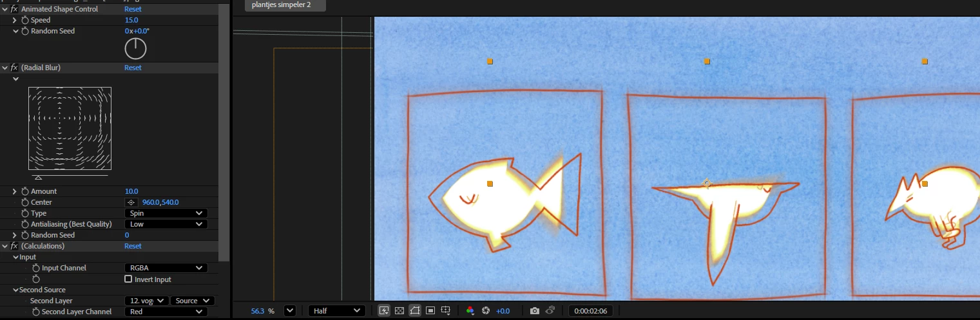980x320 pixels.
Task: Expand the Speed property
Action: (x=15, y=20)
